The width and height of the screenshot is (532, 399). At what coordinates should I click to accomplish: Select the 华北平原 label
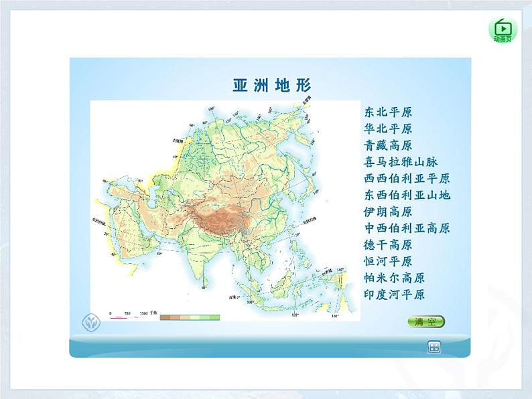(388, 129)
